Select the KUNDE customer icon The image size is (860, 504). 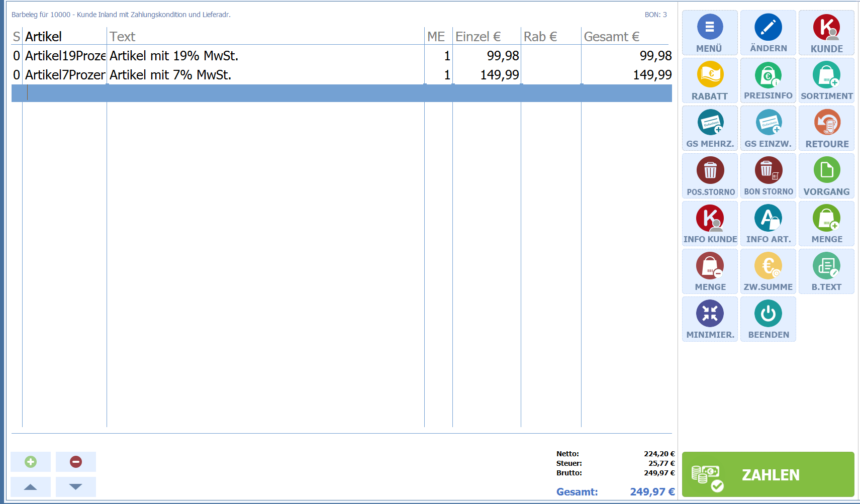826,28
